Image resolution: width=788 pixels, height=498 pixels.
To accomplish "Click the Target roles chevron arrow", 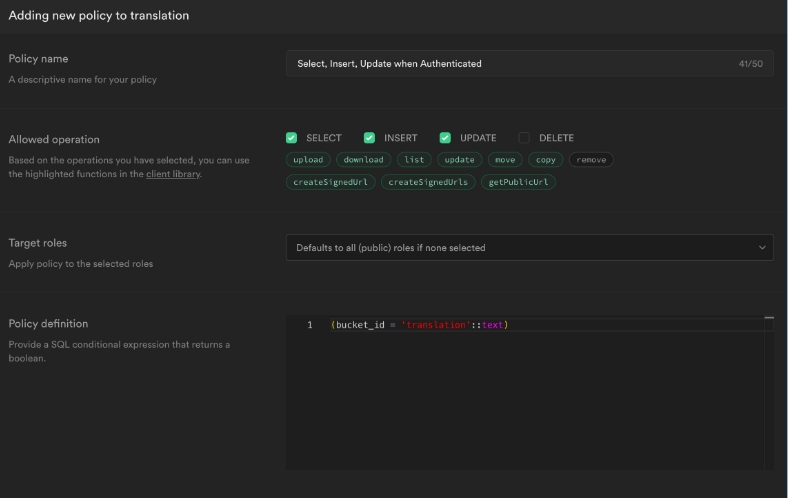I will pos(762,248).
